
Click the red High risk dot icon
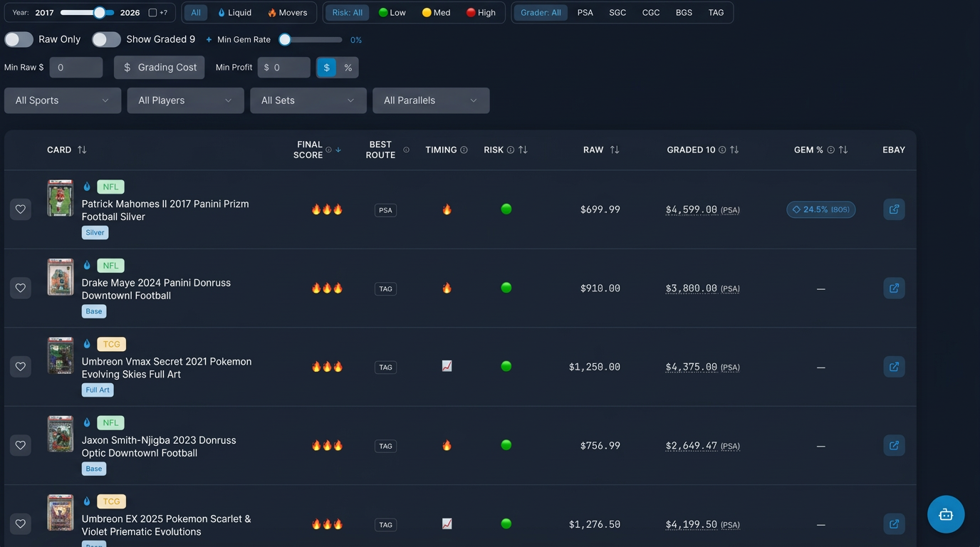(471, 12)
